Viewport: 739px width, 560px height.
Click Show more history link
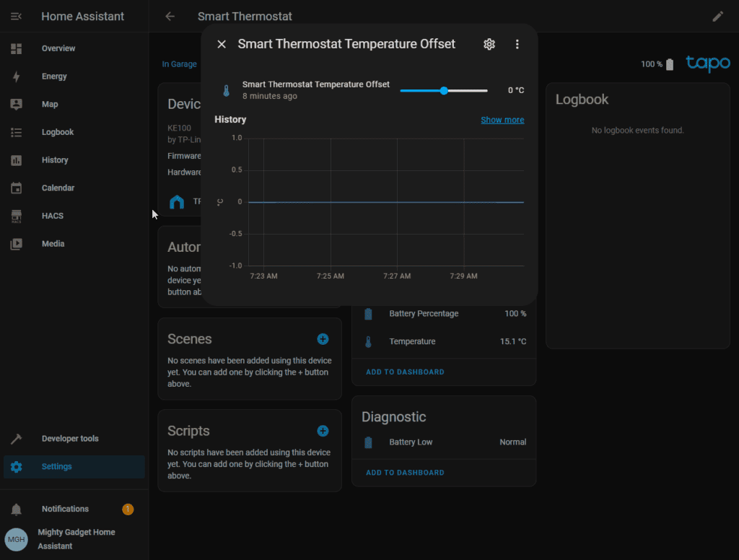click(502, 120)
